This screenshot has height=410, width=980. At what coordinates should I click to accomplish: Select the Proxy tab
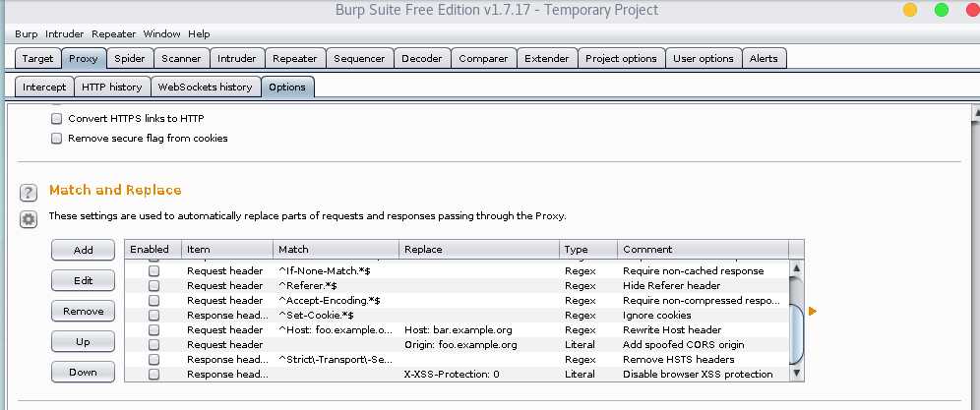pos(84,58)
